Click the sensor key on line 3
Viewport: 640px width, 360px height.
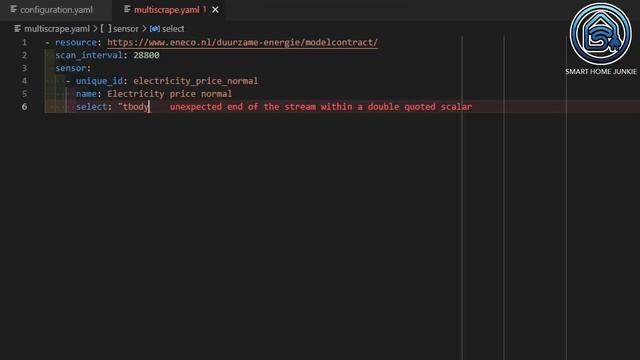point(71,68)
